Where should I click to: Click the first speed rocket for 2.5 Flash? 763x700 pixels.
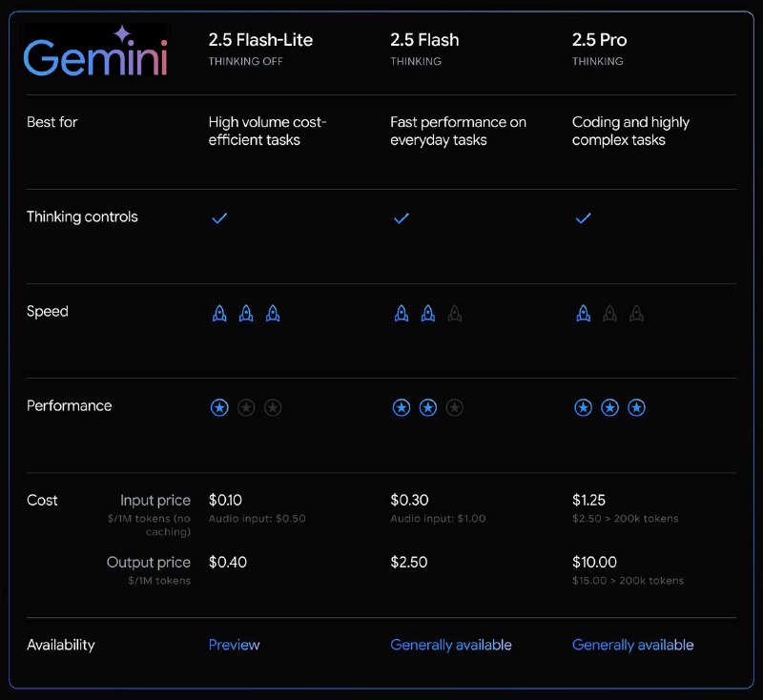pos(402,313)
